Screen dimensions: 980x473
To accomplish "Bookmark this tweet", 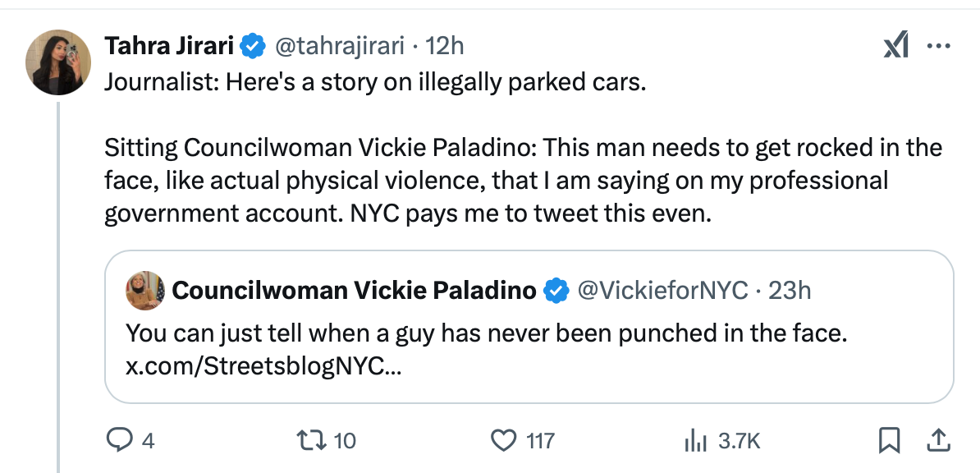I will pos(888,441).
